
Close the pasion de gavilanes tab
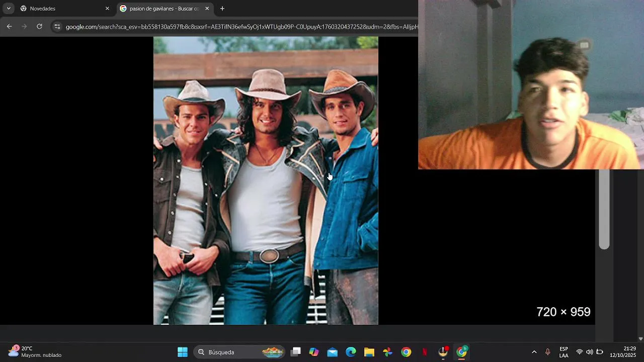(207, 9)
